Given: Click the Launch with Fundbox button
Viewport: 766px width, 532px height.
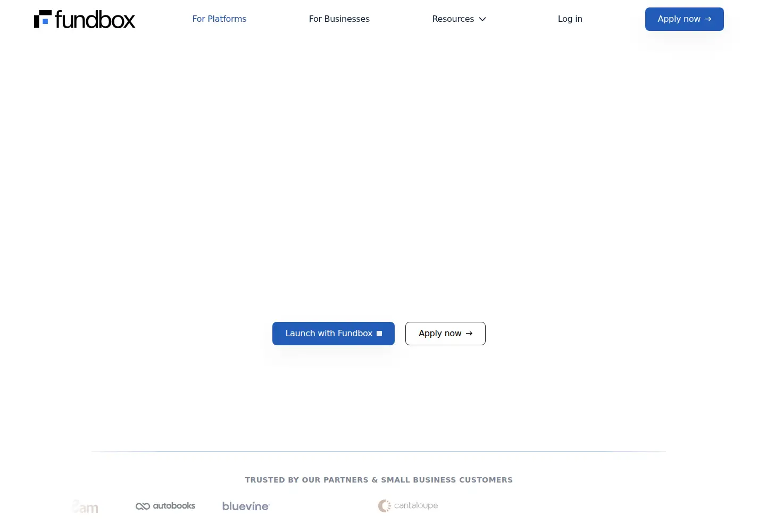Looking at the screenshot, I should [334, 334].
